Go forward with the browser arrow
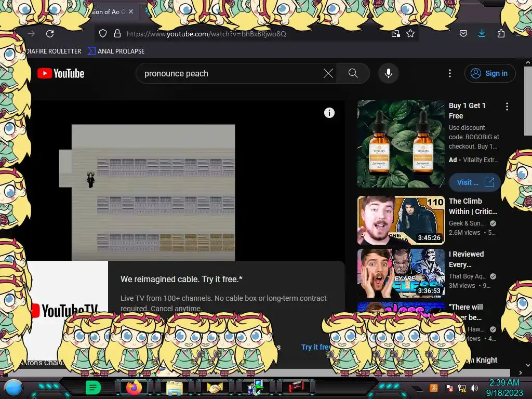 [x=31, y=34]
